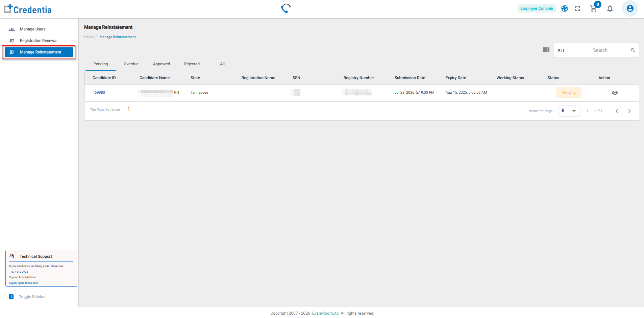This screenshot has height=318, width=644.
Task: Click candidate ID 469980 cell
Action: pyautogui.click(x=99, y=93)
